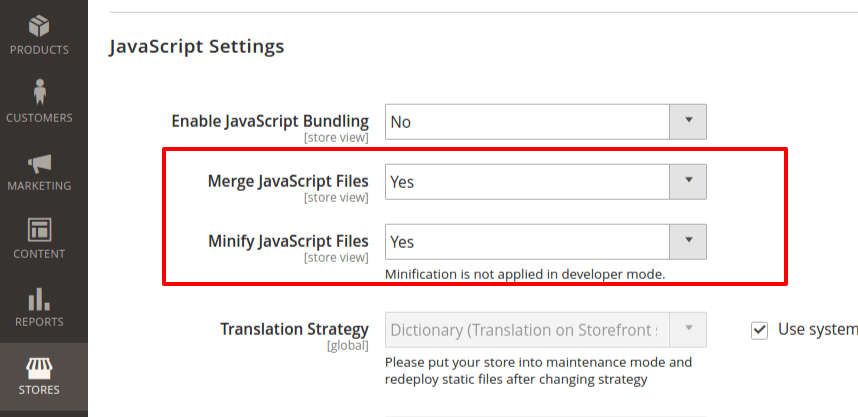Click the Enable JavaScript Bundling label
Screen dimensions: 858x417
click(x=270, y=121)
